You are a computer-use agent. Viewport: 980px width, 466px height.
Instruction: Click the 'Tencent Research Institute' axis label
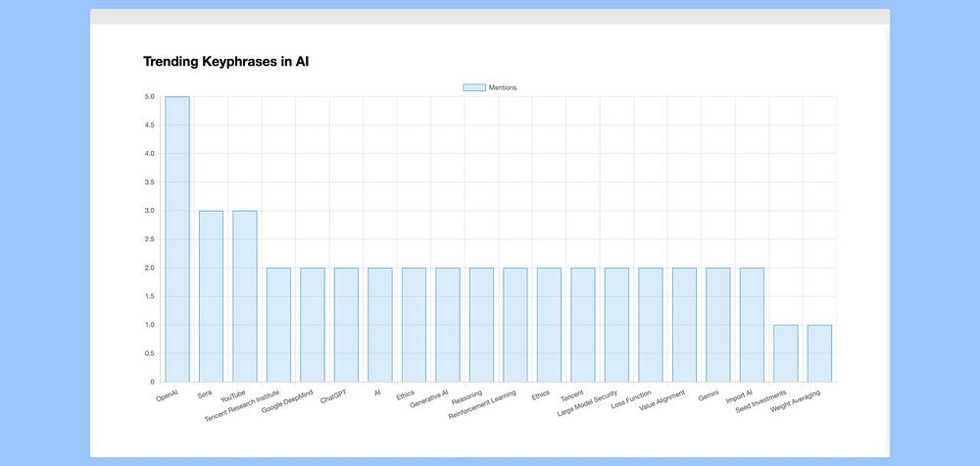(x=242, y=405)
